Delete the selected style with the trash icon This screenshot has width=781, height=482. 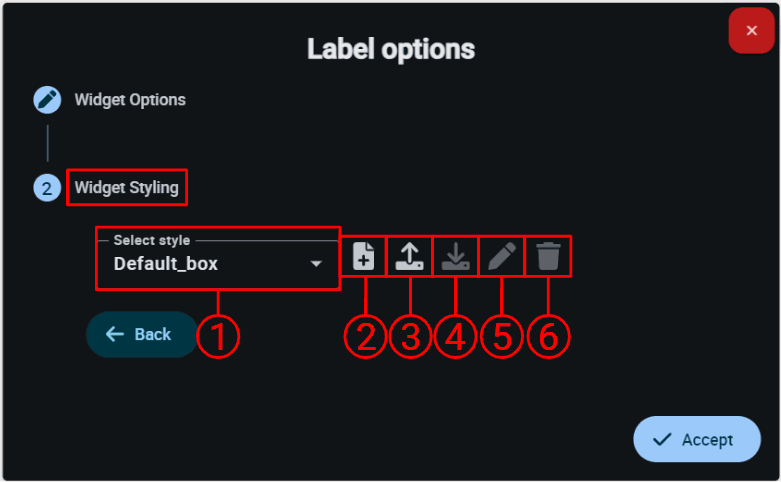(548, 258)
